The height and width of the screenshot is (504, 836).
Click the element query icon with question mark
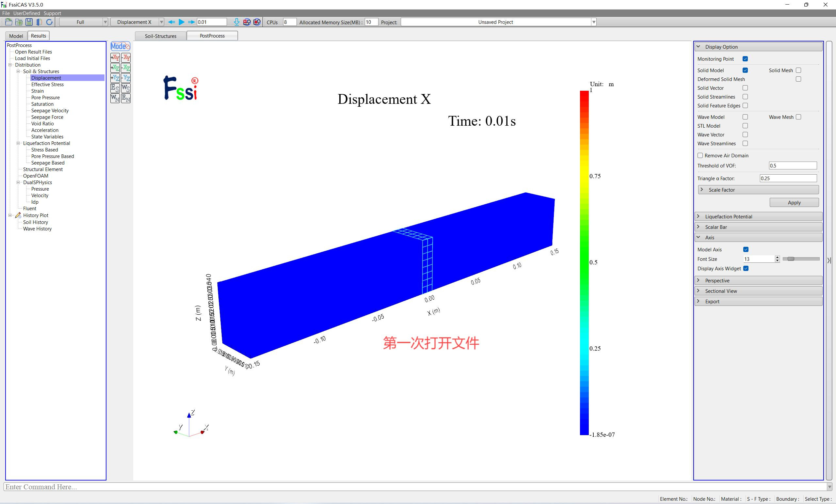coord(247,22)
